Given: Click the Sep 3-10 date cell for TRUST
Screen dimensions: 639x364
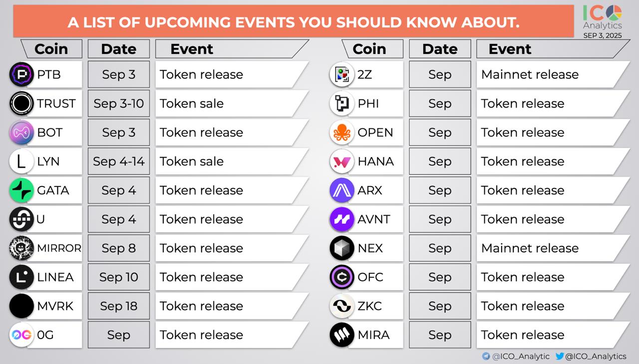Looking at the screenshot, I should click(119, 104).
